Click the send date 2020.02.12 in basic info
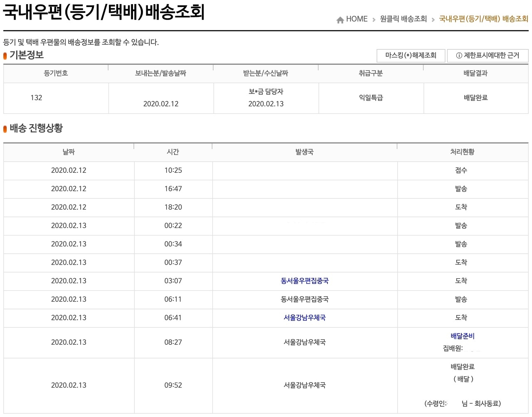The image size is (532, 417). point(161,104)
